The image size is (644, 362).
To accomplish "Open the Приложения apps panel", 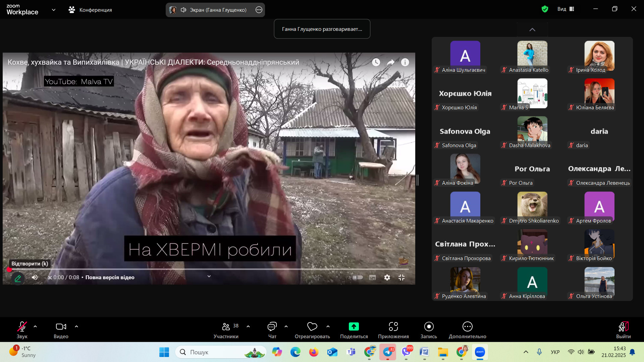I will (393, 329).
